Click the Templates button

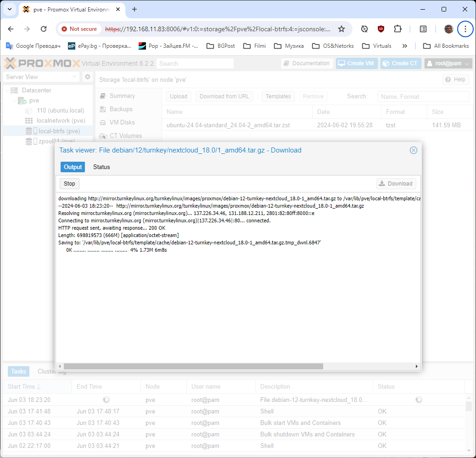tap(278, 96)
